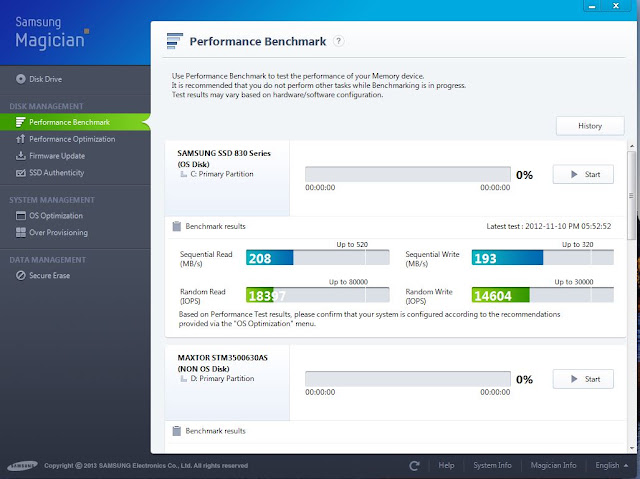Click the help question mark beside Performance Benchmark
The height and width of the screenshot is (479, 640).
(338, 41)
